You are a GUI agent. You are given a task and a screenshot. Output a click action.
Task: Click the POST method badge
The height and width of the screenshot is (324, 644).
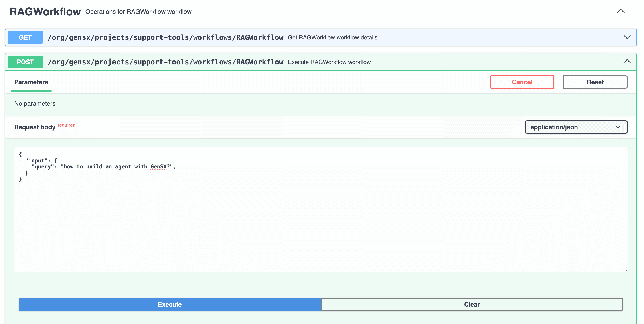(25, 62)
